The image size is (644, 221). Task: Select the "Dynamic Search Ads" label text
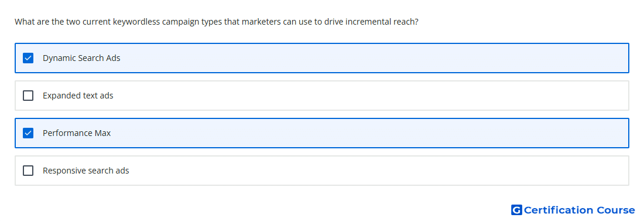81,58
